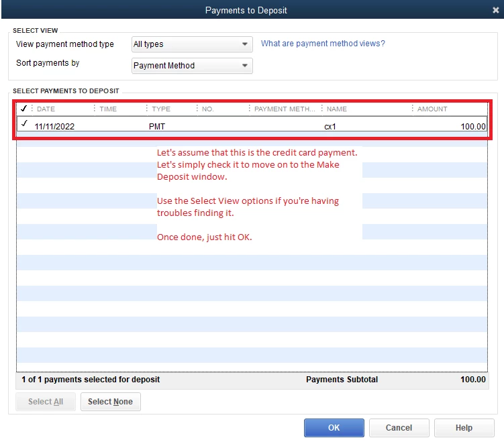Screen dimensions: 504x444
Task: Cancel the deposit selection
Action: pos(399,428)
